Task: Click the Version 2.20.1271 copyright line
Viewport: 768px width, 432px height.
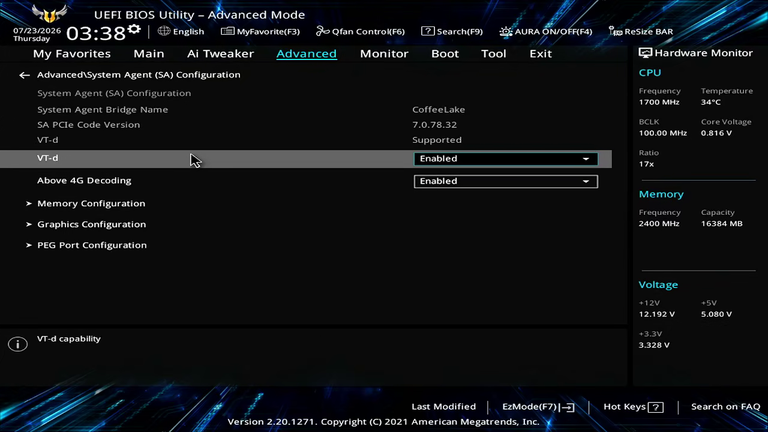Action: 384,422
